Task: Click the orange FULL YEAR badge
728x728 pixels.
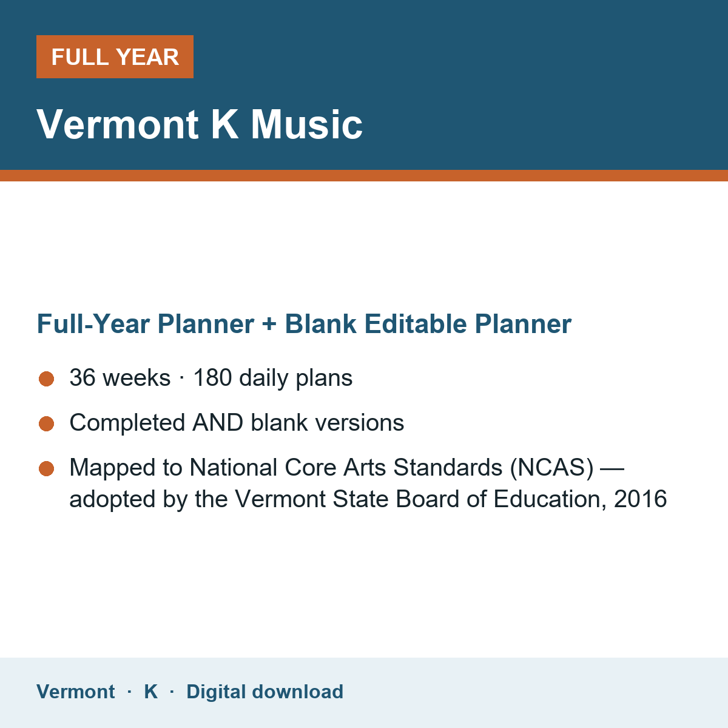Action: pos(115,57)
